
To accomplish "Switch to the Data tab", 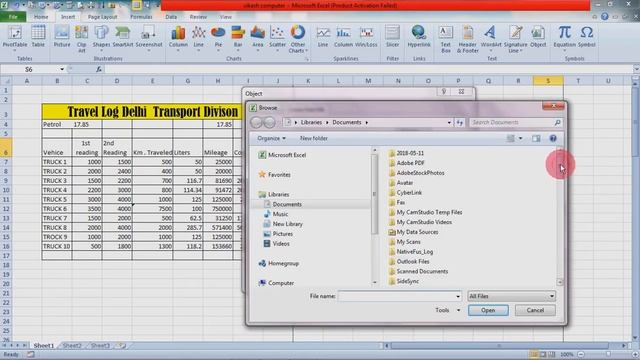I will coord(171,17).
